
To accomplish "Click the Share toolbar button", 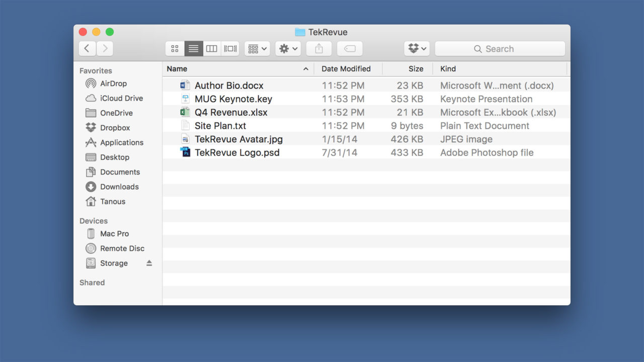I will click(x=319, y=49).
